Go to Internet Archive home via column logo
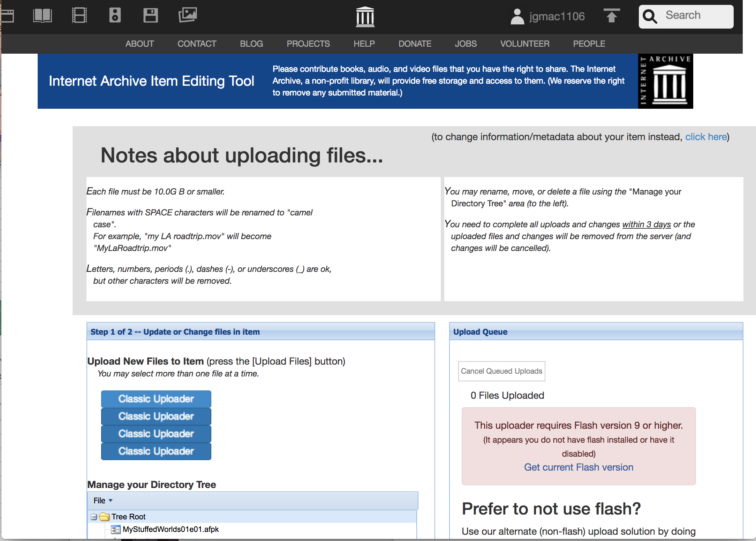 365,17
